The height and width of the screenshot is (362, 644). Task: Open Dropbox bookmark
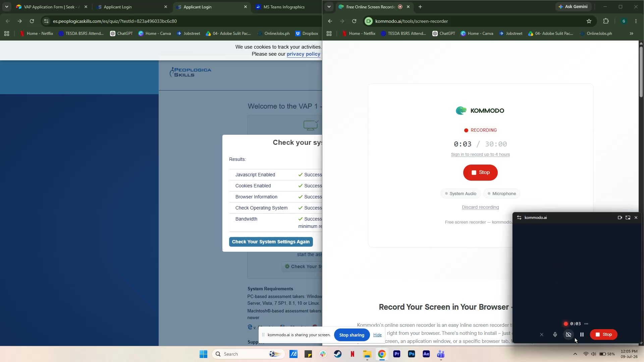307,34
